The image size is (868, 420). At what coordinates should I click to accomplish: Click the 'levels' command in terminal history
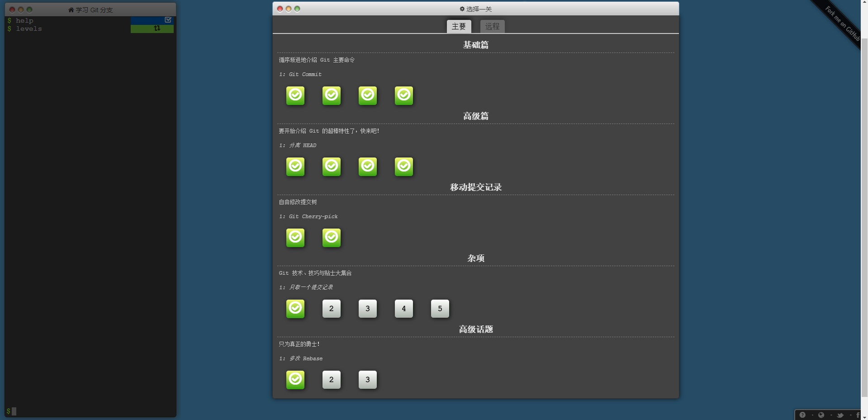pyautogui.click(x=29, y=29)
